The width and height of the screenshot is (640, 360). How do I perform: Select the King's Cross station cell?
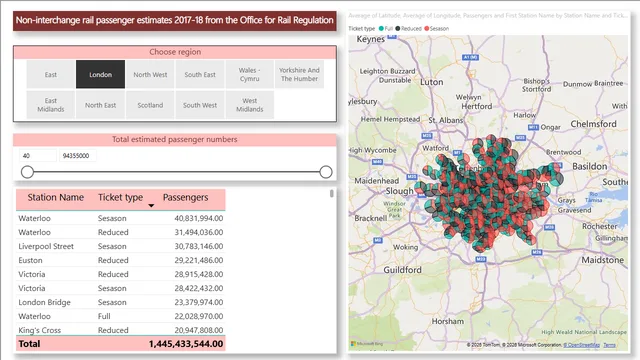tap(40, 330)
